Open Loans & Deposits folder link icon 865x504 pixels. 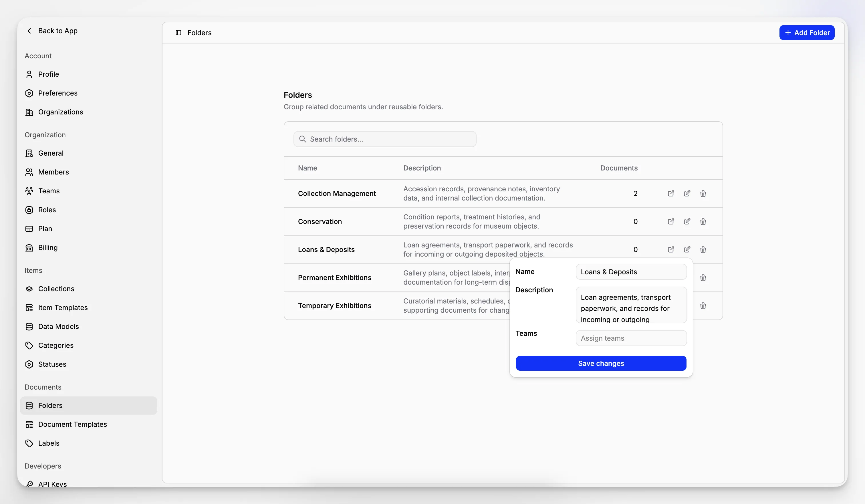[671, 250]
